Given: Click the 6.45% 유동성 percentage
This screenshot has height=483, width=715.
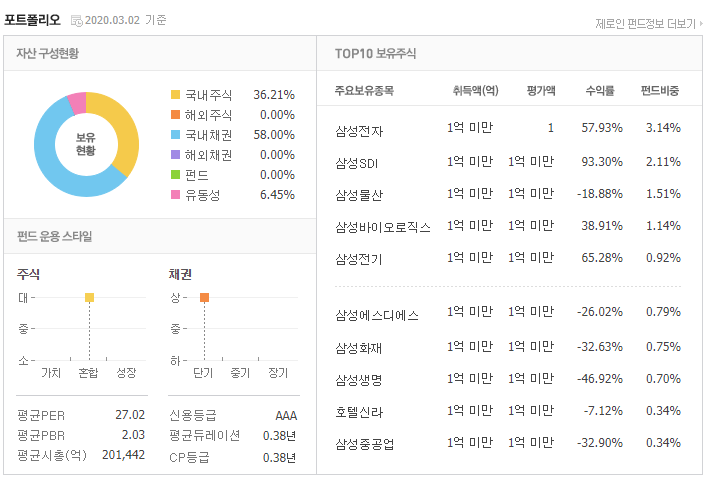Looking at the screenshot, I should 277,195.
